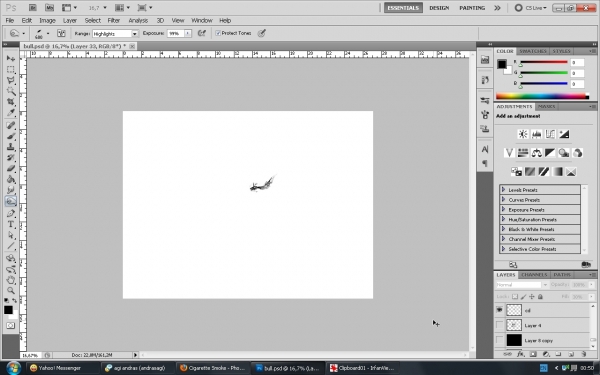Select the Quick Selection tool

coord(11,91)
